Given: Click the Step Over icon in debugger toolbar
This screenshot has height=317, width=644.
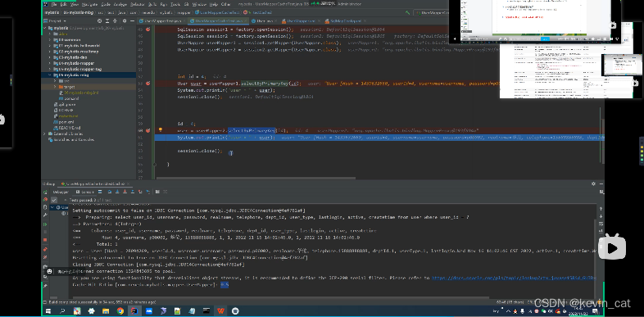Looking at the screenshot, I should pyautogui.click(x=110, y=192).
